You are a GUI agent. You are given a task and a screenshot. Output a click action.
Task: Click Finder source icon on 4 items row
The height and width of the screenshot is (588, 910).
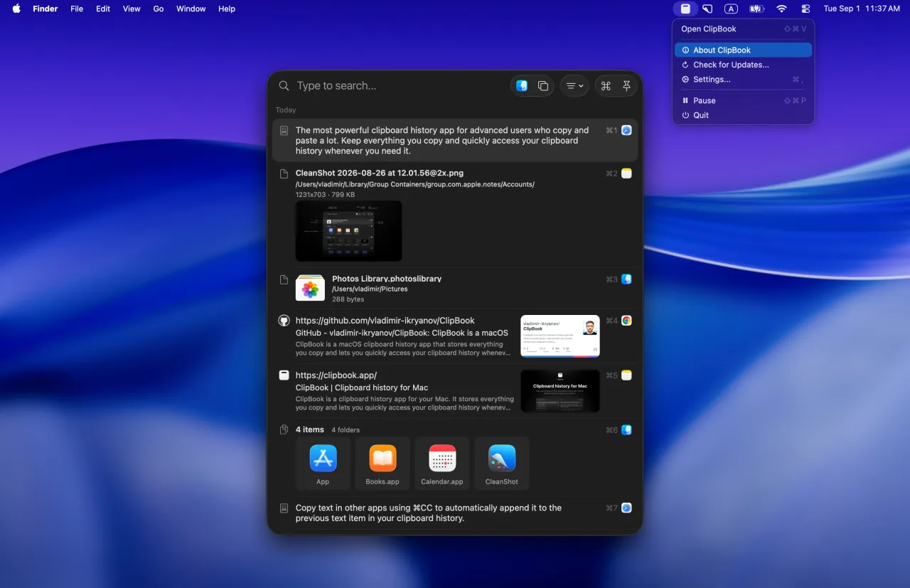pyautogui.click(x=626, y=429)
